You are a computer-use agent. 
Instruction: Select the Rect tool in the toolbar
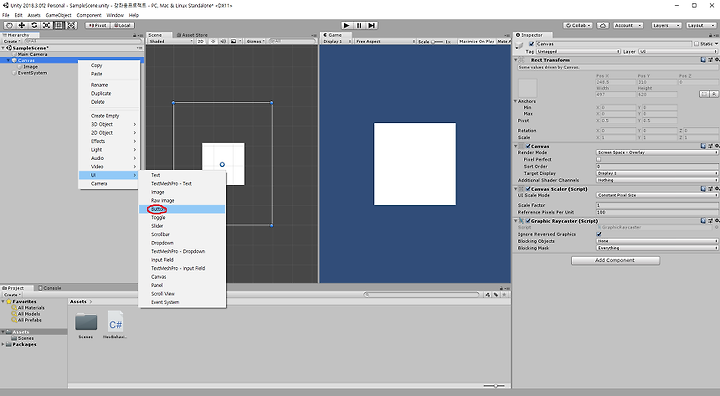(59, 25)
